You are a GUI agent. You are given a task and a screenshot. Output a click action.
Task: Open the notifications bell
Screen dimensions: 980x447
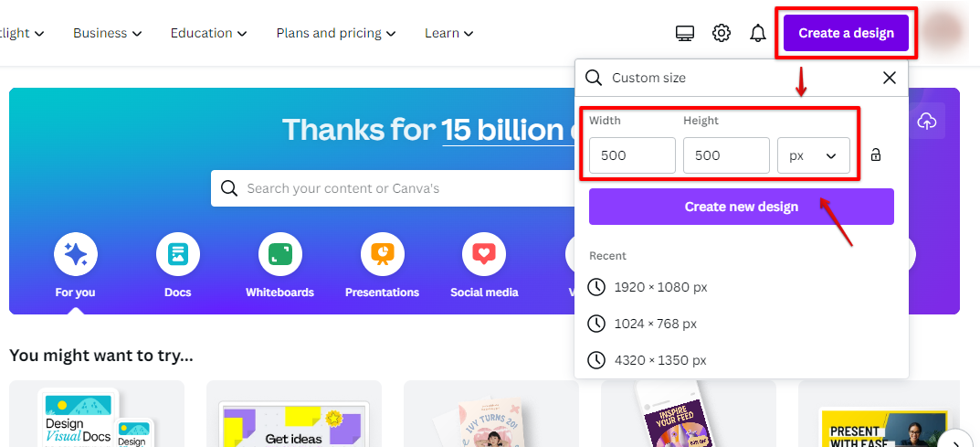758,34
